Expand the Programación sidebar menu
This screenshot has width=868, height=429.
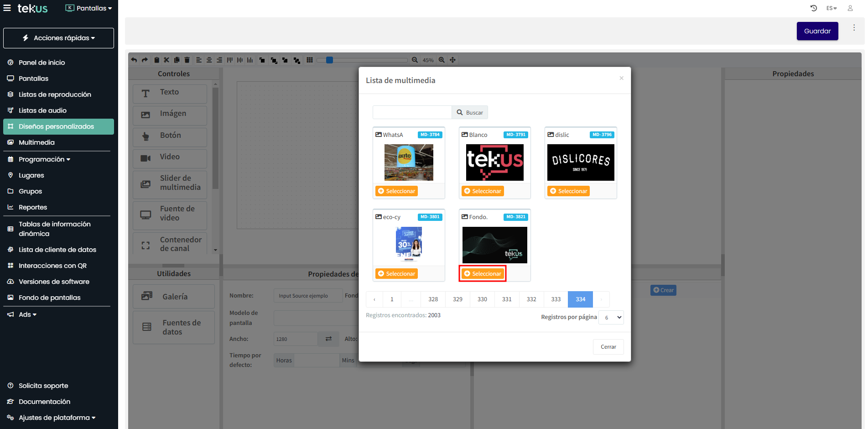pyautogui.click(x=44, y=159)
